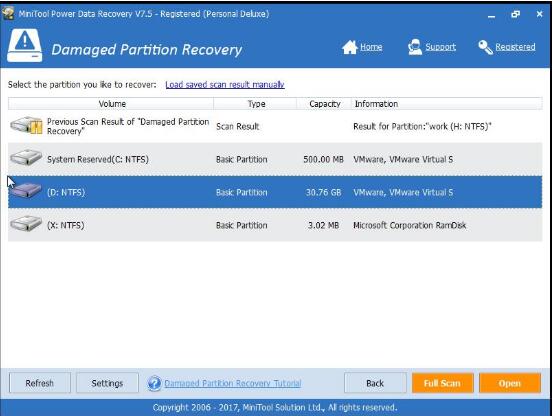Click Basic Partition type in X: row

(242, 225)
